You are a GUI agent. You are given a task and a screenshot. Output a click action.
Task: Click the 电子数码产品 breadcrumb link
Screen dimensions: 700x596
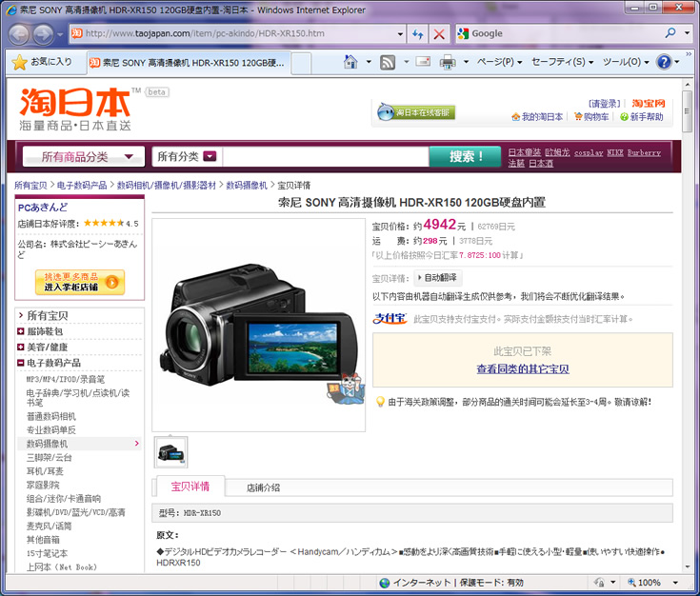coord(82,185)
